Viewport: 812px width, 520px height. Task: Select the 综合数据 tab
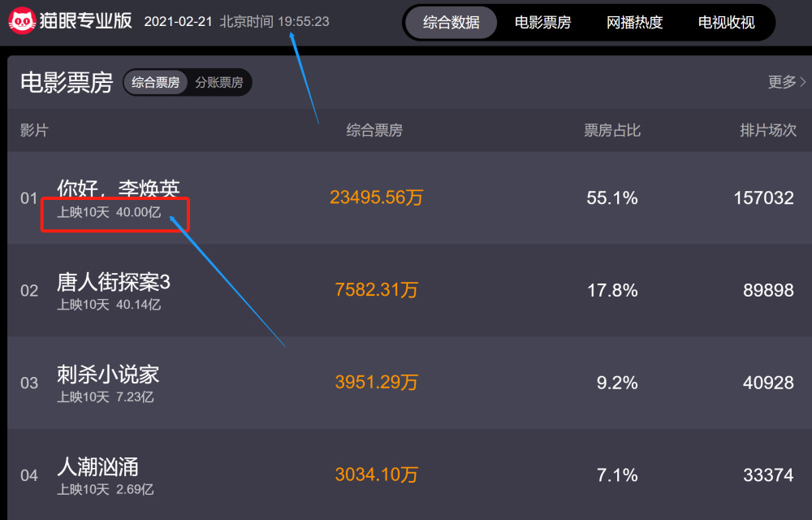click(451, 22)
